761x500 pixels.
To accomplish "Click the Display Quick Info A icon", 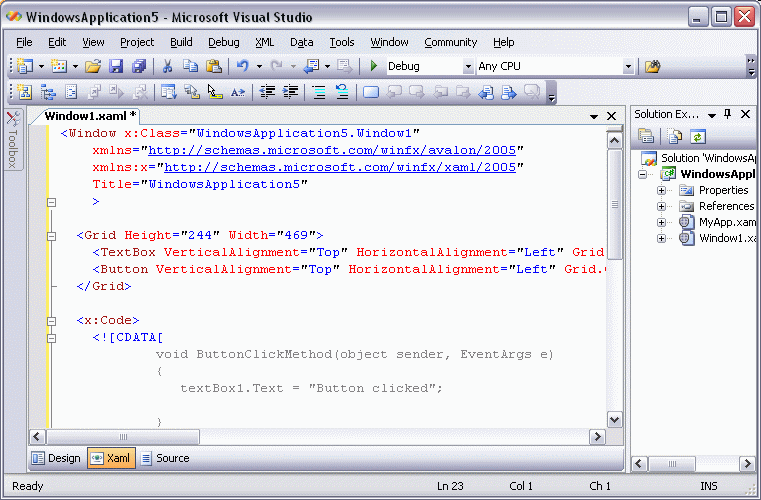I will 238,92.
